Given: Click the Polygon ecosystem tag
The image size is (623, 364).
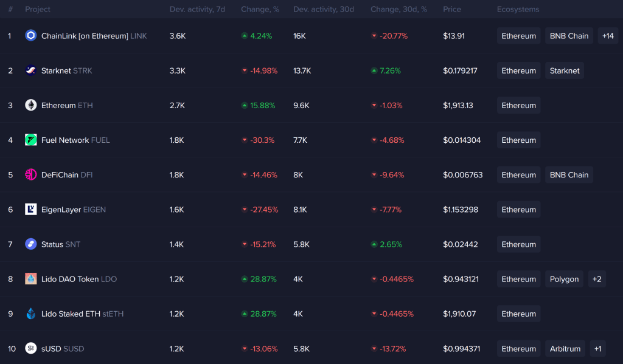Looking at the screenshot, I should 564,279.
